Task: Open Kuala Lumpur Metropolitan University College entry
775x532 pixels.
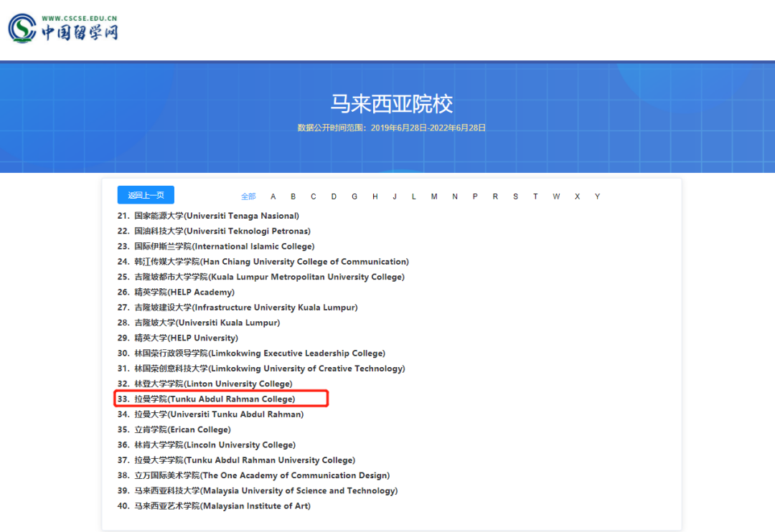Action: coord(261,277)
